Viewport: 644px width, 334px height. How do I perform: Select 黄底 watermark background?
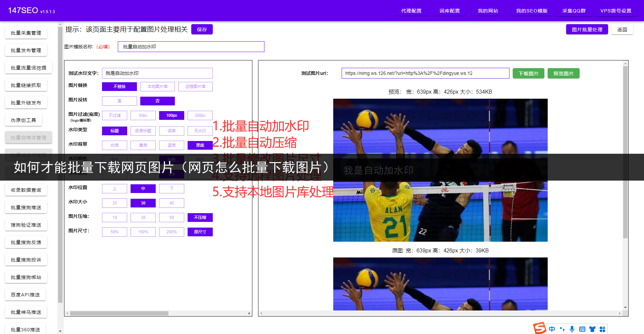click(x=143, y=145)
